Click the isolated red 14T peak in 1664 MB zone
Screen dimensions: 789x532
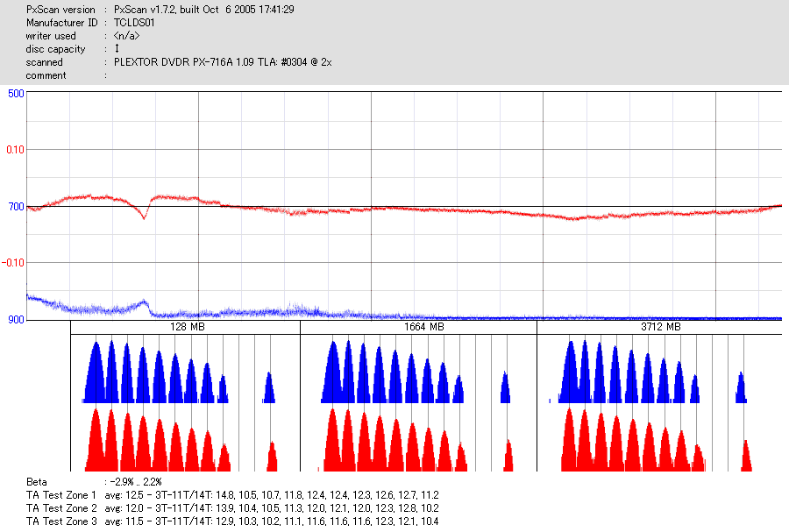tap(508, 456)
